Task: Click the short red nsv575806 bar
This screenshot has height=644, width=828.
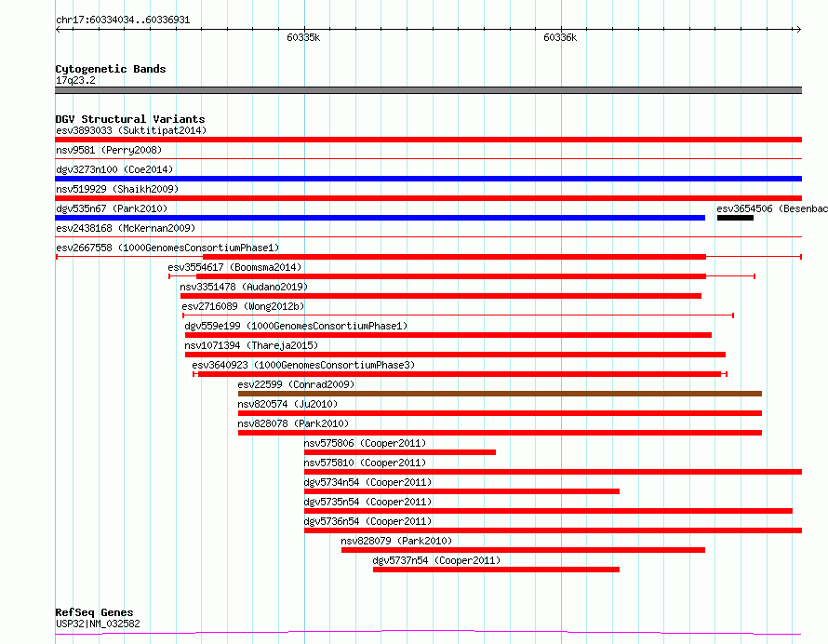Action: pos(400,452)
